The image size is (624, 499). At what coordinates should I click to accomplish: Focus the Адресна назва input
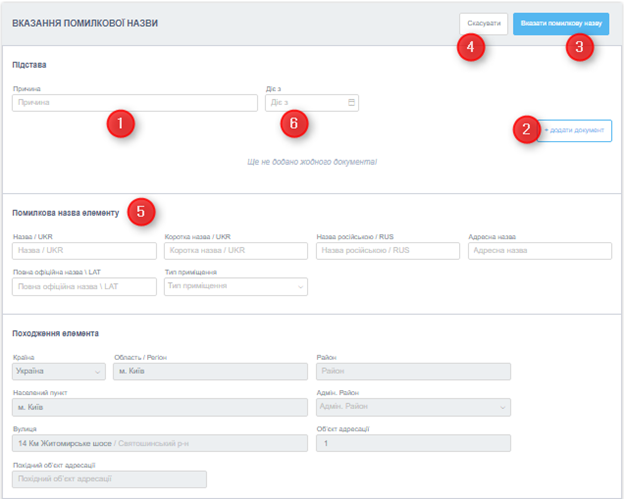(x=538, y=251)
